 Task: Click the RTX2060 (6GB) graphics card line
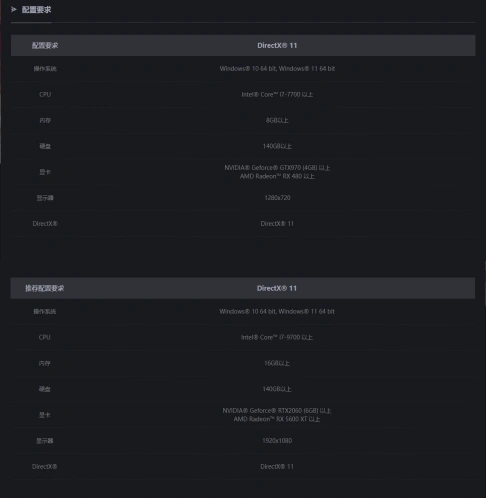tap(277, 411)
